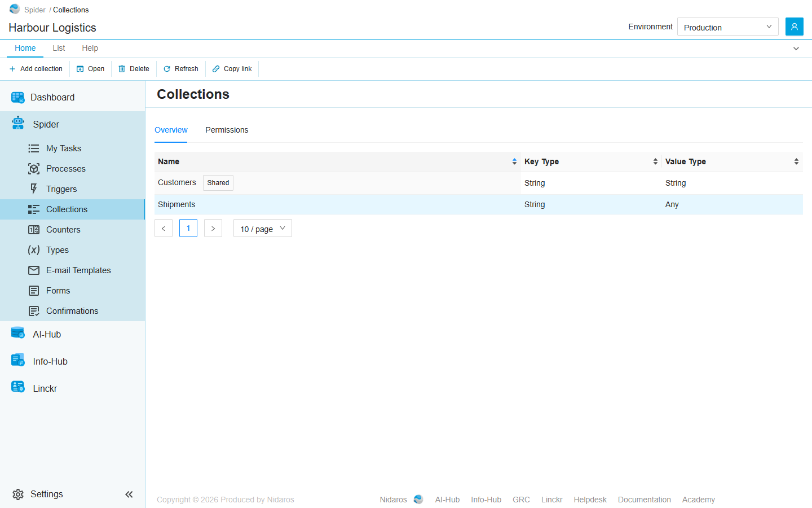Click the Triggers lightning icon
This screenshot has width=812, height=508.
[x=34, y=189]
